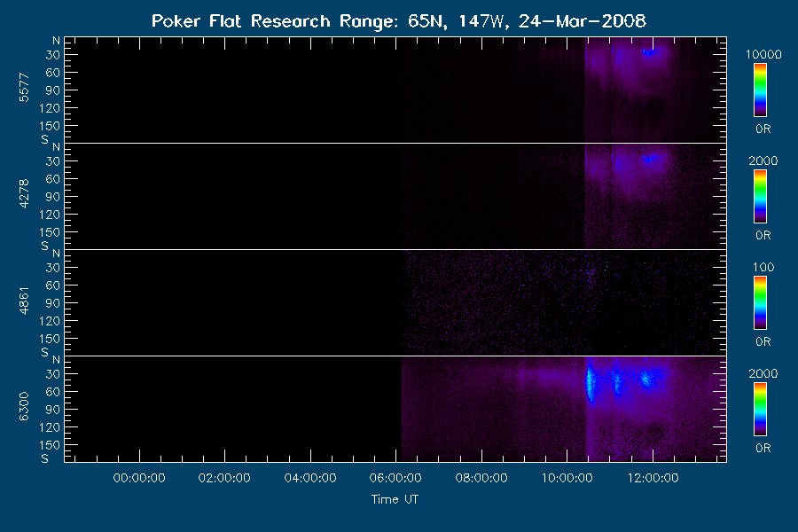Image resolution: width=798 pixels, height=532 pixels.
Task: Click the 90 tick label of the 5577 panel
Action: [53, 90]
